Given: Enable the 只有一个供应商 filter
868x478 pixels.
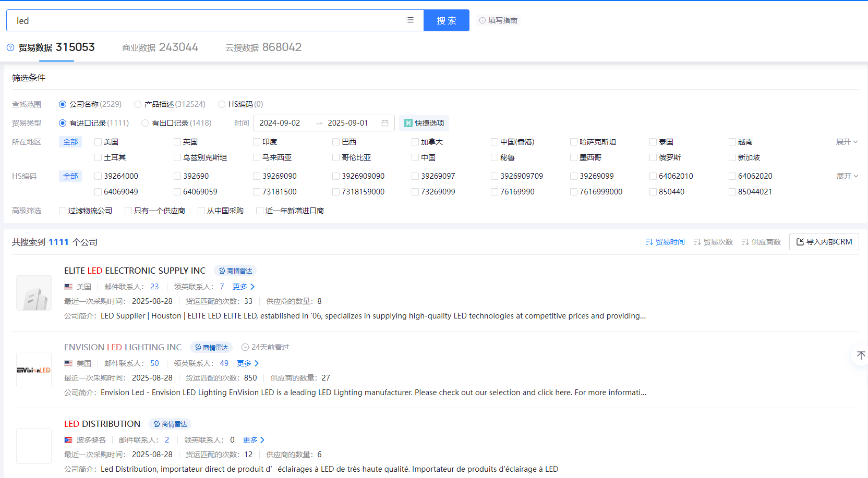Looking at the screenshot, I should [128, 210].
